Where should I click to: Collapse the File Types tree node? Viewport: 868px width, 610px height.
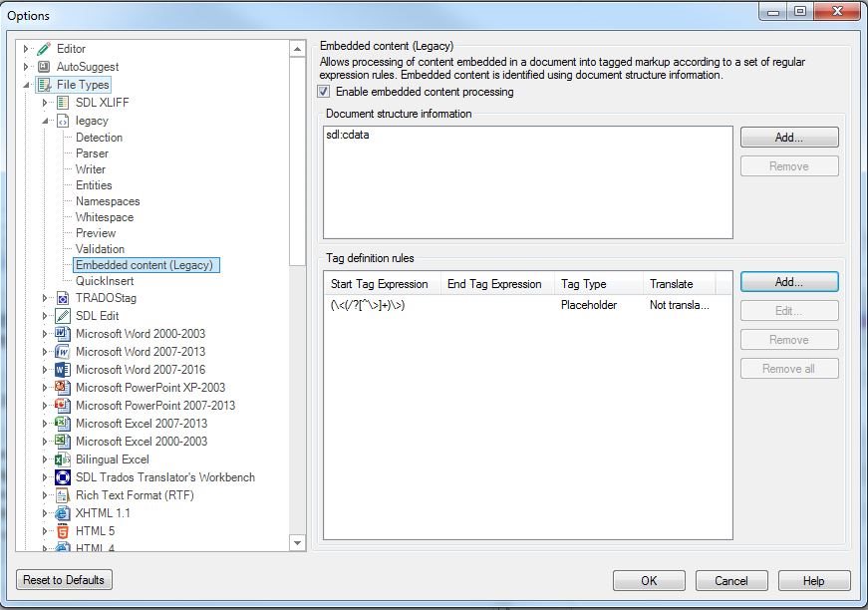(x=26, y=85)
